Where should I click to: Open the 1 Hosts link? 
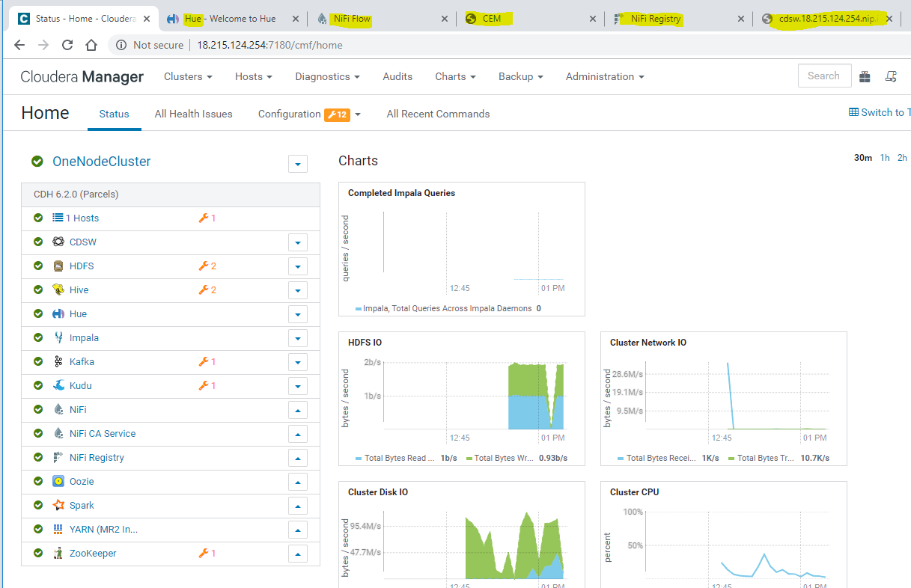(82, 218)
